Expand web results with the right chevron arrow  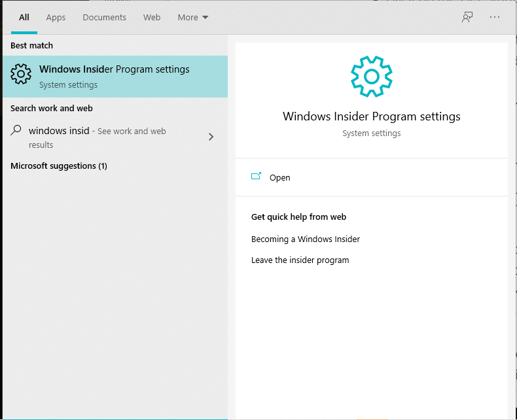point(211,137)
